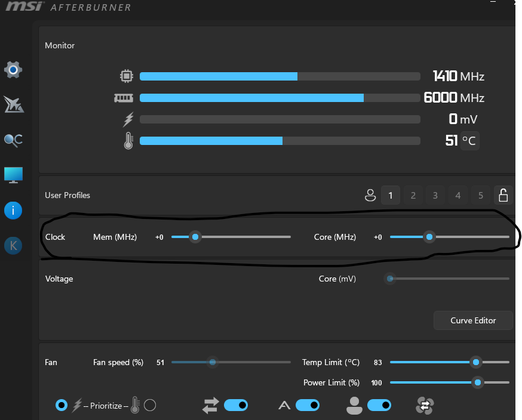Click the 51 temperature reading

point(452,141)
